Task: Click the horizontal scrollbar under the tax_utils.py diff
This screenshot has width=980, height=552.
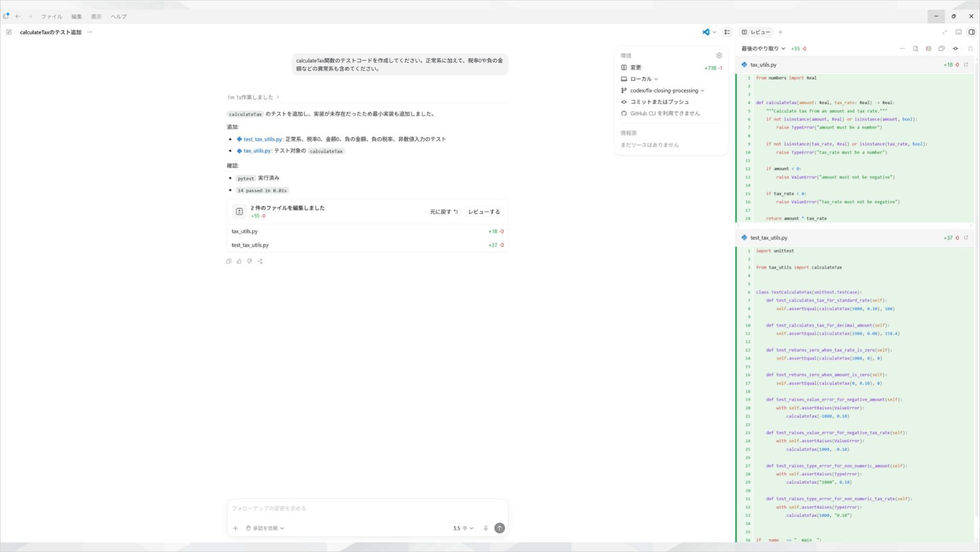Action: tap(855, 225)
